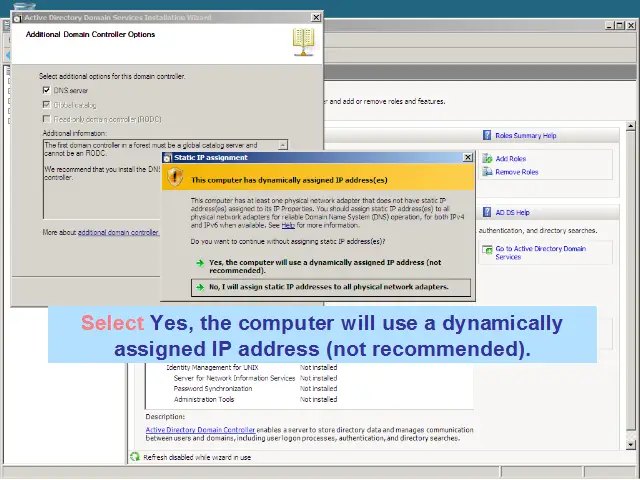Click the Roles Summary Help question icon
The height and width of the screenshot is (480, 640).
coord(487,135)
